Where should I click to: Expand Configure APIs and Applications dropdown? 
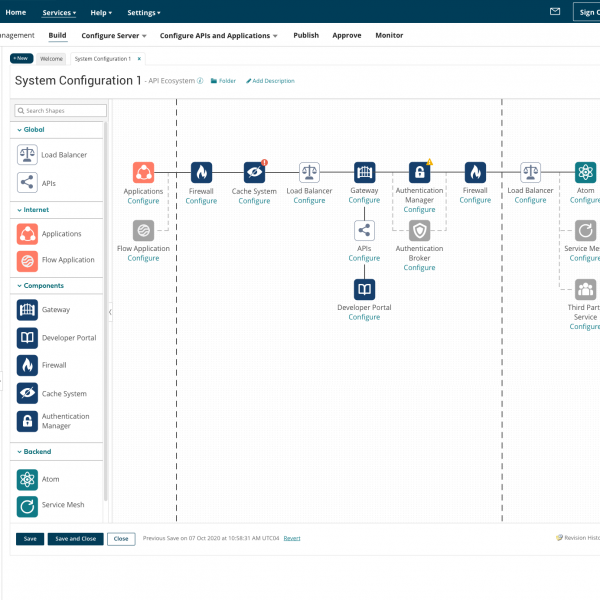click(218, 36)
